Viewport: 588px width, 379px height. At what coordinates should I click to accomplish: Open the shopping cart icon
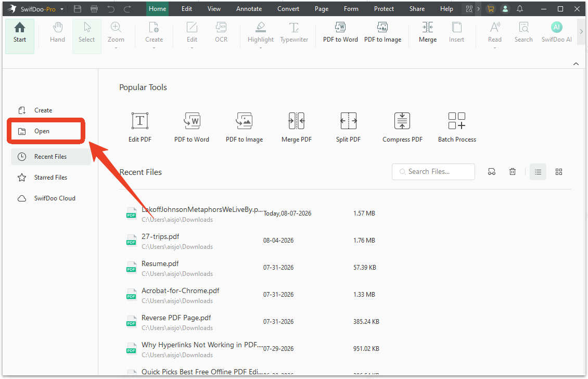[x=491, y=9]
